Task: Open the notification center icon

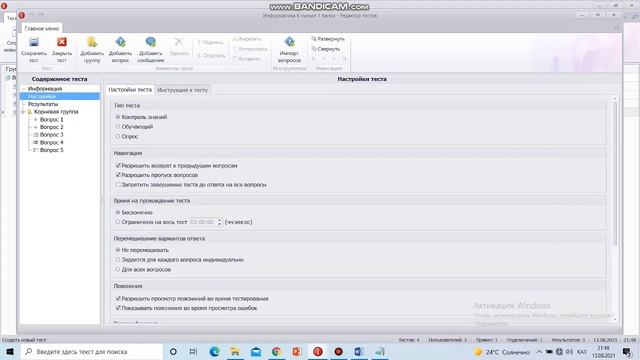Action: point(627,351)
